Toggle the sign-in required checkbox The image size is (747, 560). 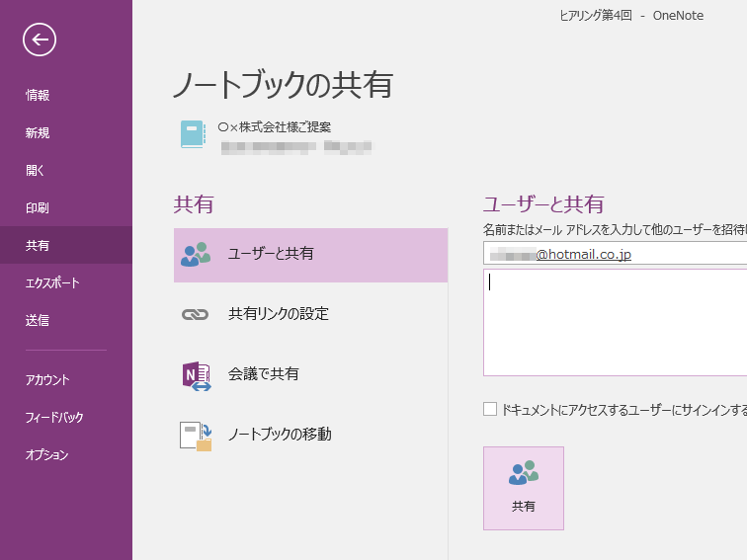click(490, 409)
